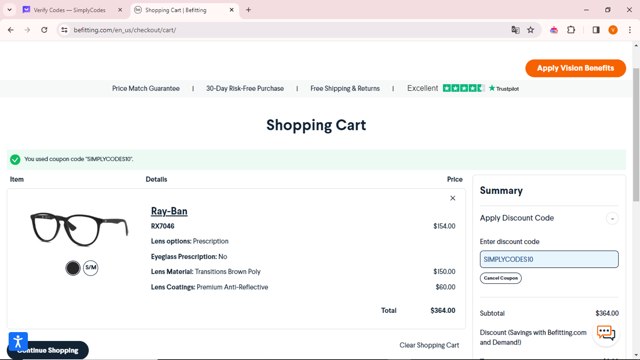Click the pink shopping extension icon
The image size is (640, 360).
tap(553, 30)
